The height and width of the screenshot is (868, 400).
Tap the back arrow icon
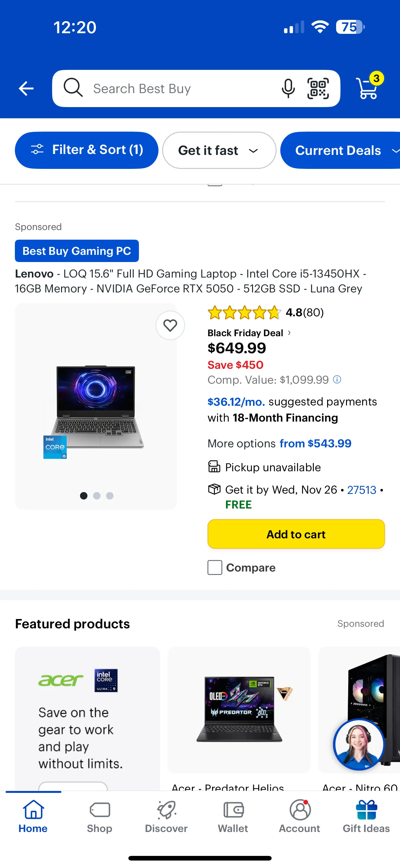click(26, 88)
